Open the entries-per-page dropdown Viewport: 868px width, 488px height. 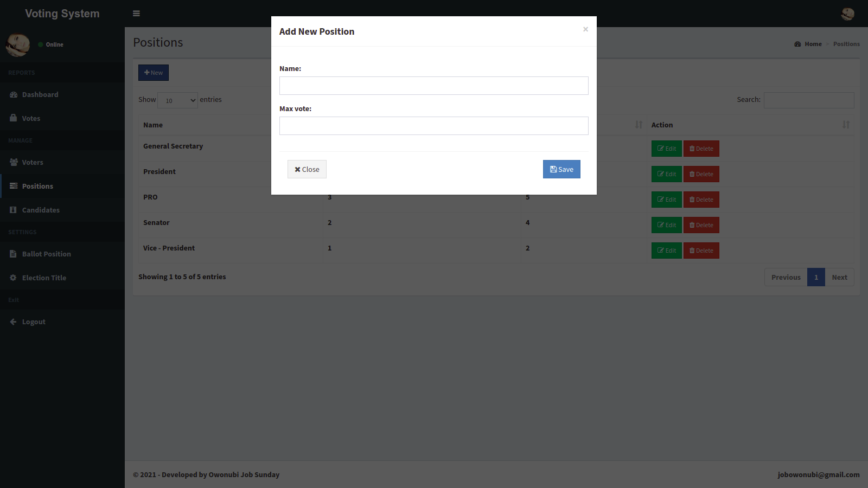coord(177,100)
